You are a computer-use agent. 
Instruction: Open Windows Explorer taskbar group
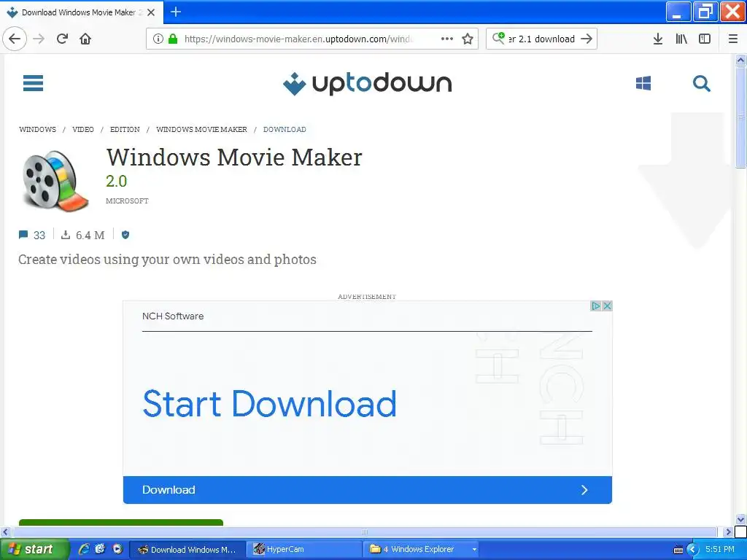[x=422, y=549]
